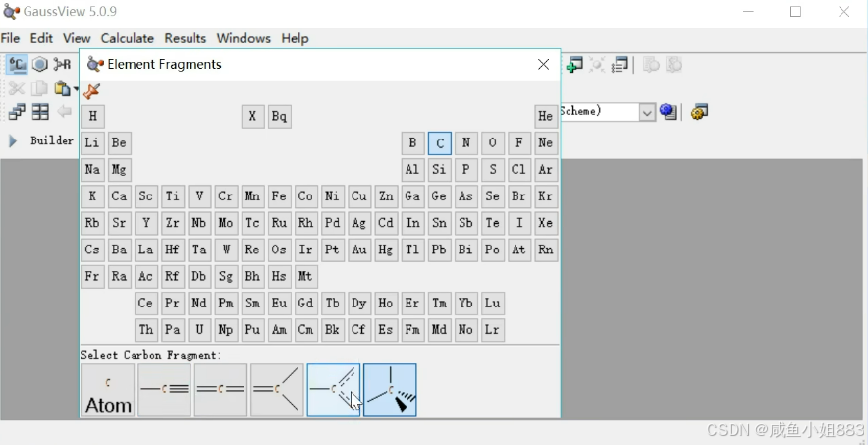868x445 pixels.
Task: Pick element Si
Action: pyautogui.click(x=440, y=170)
